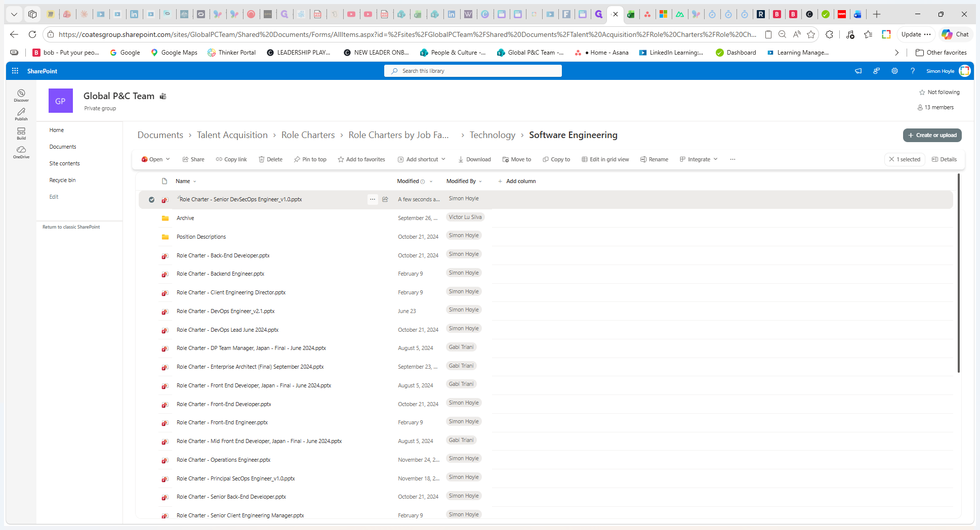Image resolution: width=980 pixels, height=530 pixels.
Task: Open the Build icon in left rail
Action: coord(21,134)
